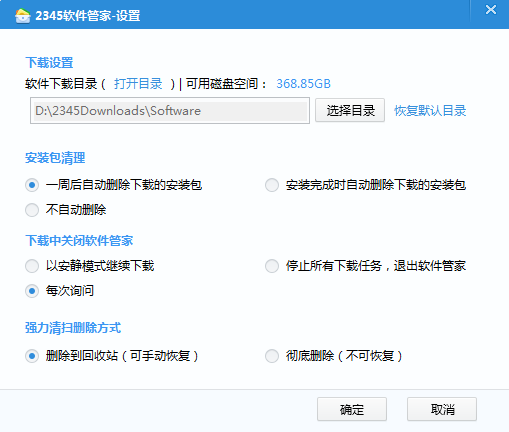The image size is (509, 432).
Task: Click the 强力清扫删除方式 section heading
Action: [73, 328]
